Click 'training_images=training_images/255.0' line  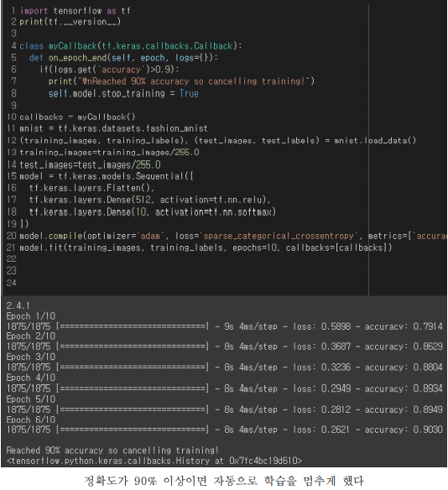pos(109,153)
